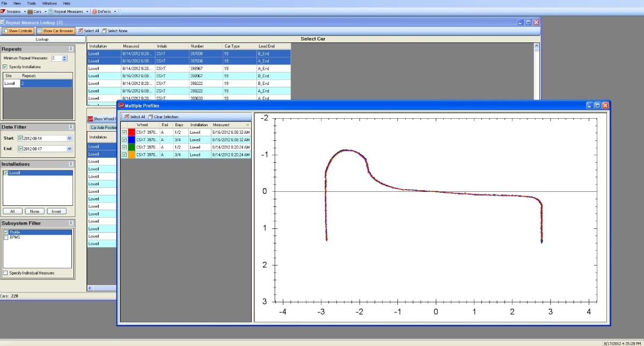
Task: Toggle the End date checkbox
Action: point(21,149)
